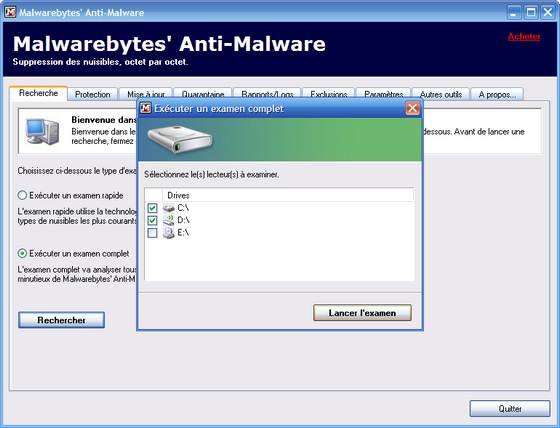Close the Exécuter un examen complet dialog

click(x=412, y=108)
